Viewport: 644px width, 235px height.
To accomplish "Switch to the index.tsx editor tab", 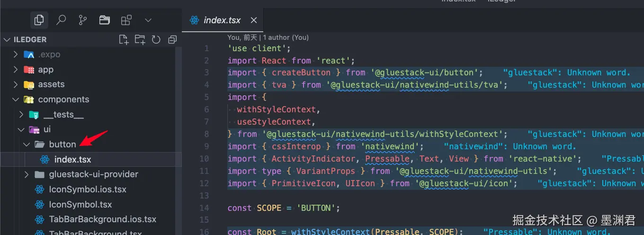I will click(x=222, y=20).
